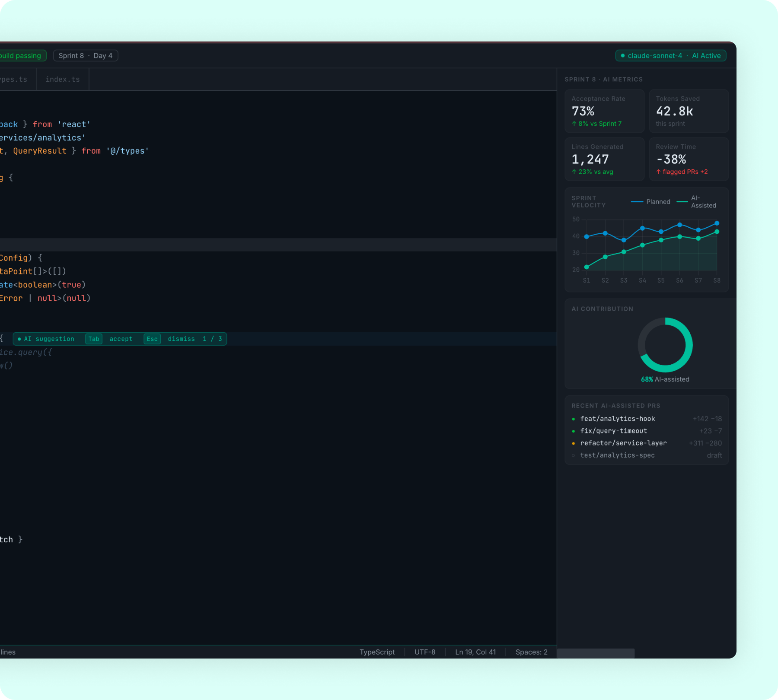
Task: Dismiss the AI suggestion with Esc
Action: coord(152,339)
